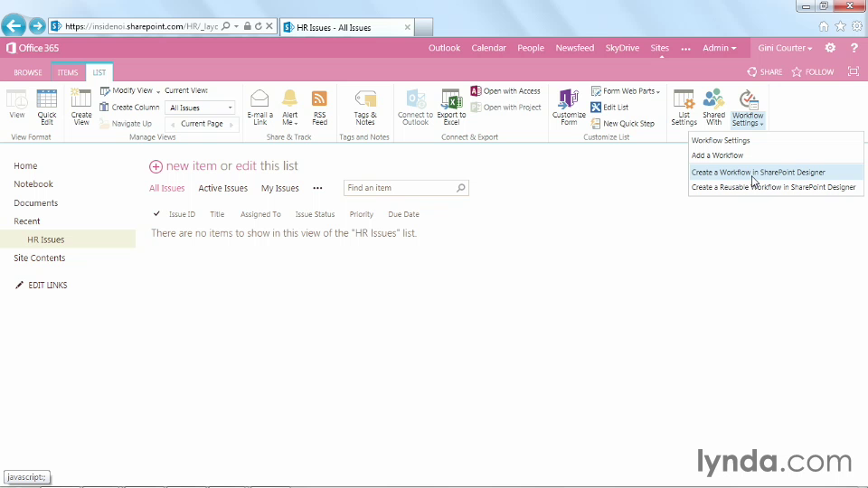Switch to Quick Edit view
868x488 pixels.
click(x=46, y=107)
